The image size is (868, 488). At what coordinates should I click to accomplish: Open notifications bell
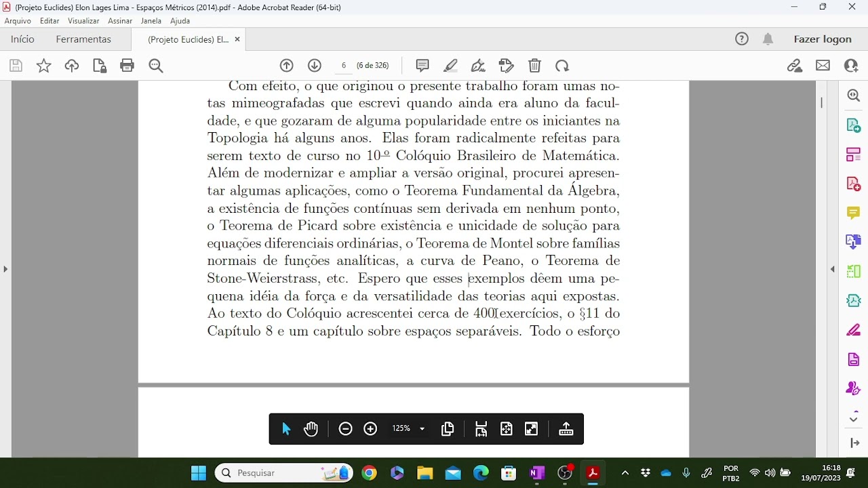[768, 39]
